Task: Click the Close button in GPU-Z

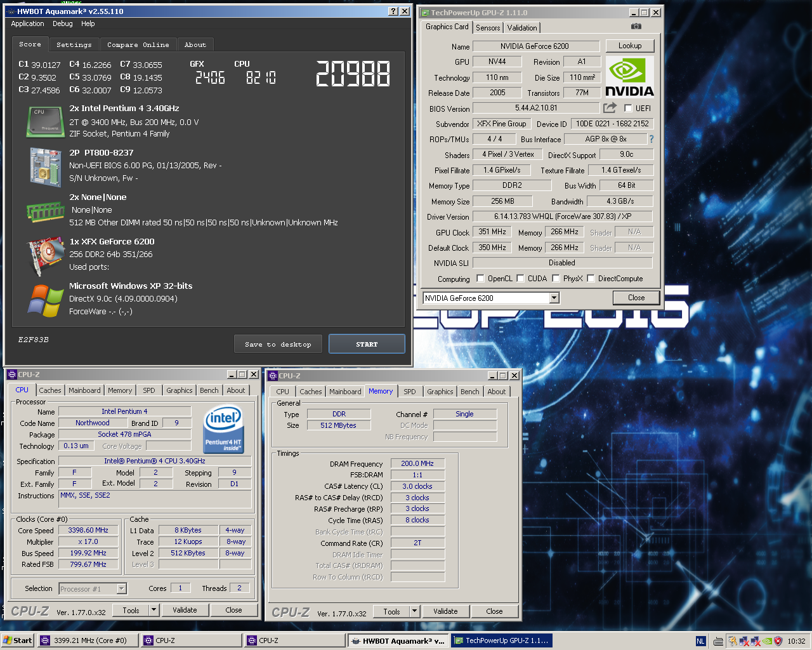Action: click(636, 298)
